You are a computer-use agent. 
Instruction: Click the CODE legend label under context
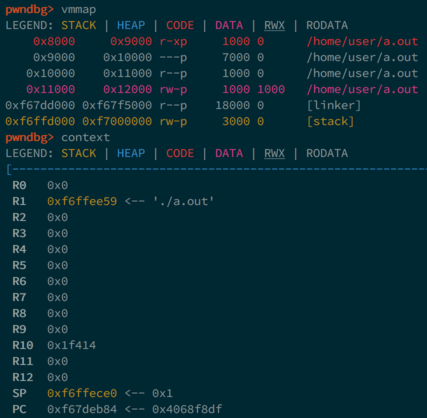[x=180, y=153]
